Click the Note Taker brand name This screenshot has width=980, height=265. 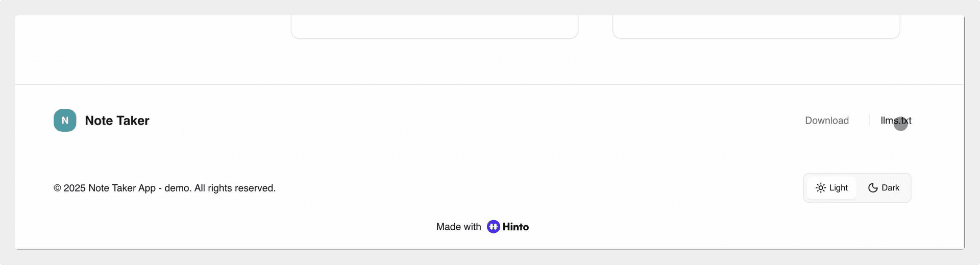[117, 121]
